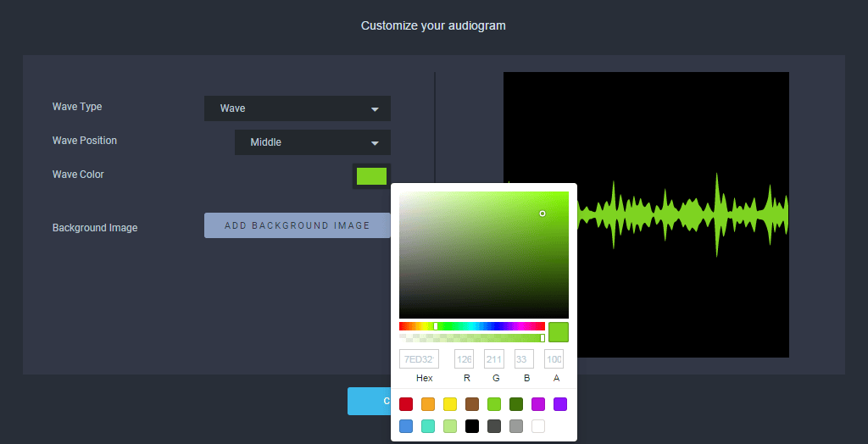This screenshot has height=444, width=868.
Task: Select the magenta preset swatch
Action: tap(538, 404)
